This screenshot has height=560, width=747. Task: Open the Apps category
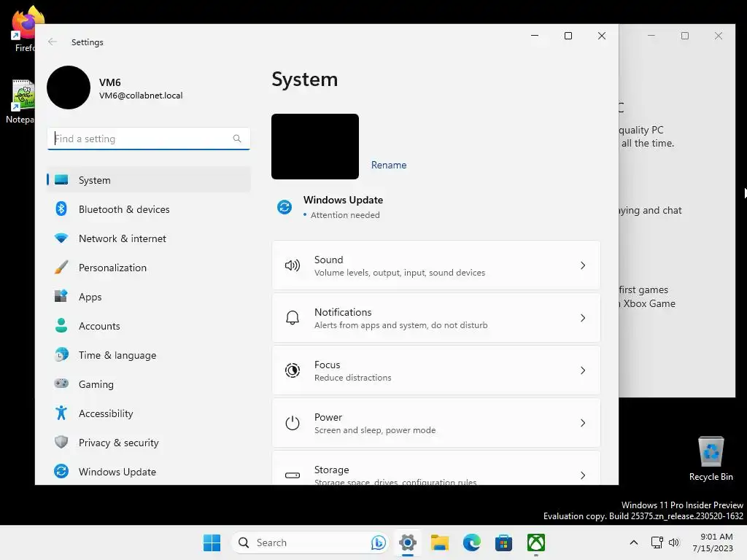[x=149, y=296]
